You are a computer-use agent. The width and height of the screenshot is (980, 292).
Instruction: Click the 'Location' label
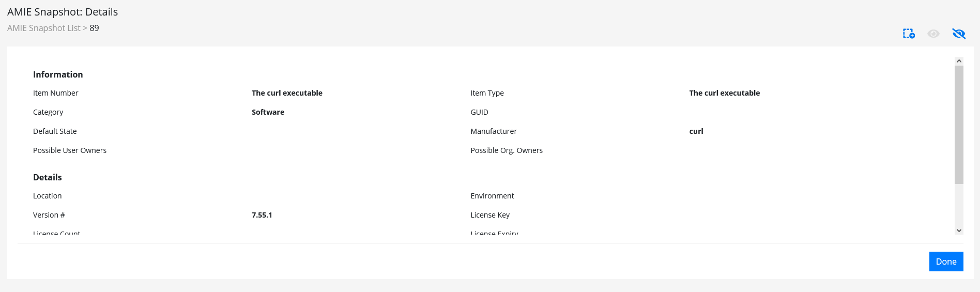(48, 196)
